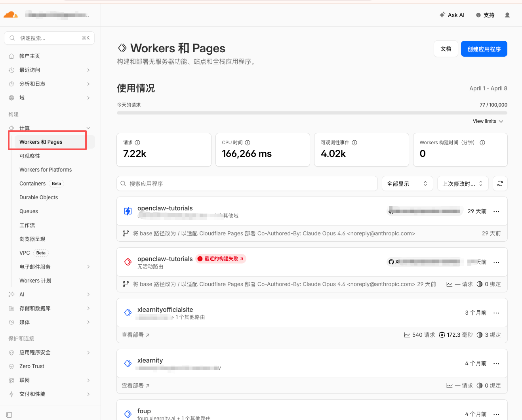The width and height of the screenshot is (522, 420).
Task: Click the Zero Trust shield icon
Action: tap(11, 367)
